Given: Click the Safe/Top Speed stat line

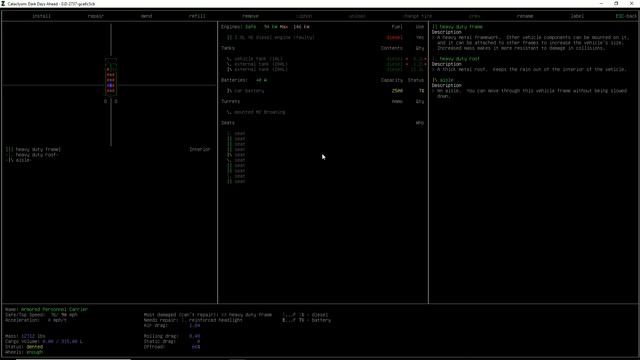Looking at the screenshot, I should point(41,315).
